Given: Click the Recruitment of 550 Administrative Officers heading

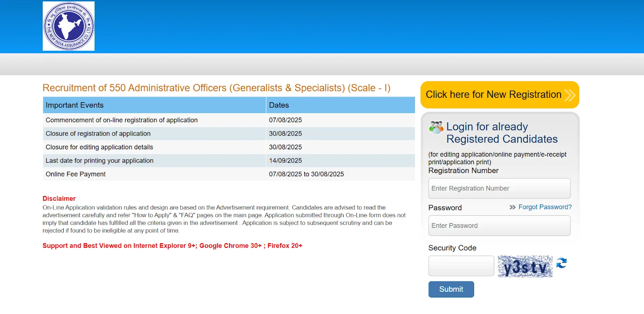Looking at the screenshot, I should 217,88.
